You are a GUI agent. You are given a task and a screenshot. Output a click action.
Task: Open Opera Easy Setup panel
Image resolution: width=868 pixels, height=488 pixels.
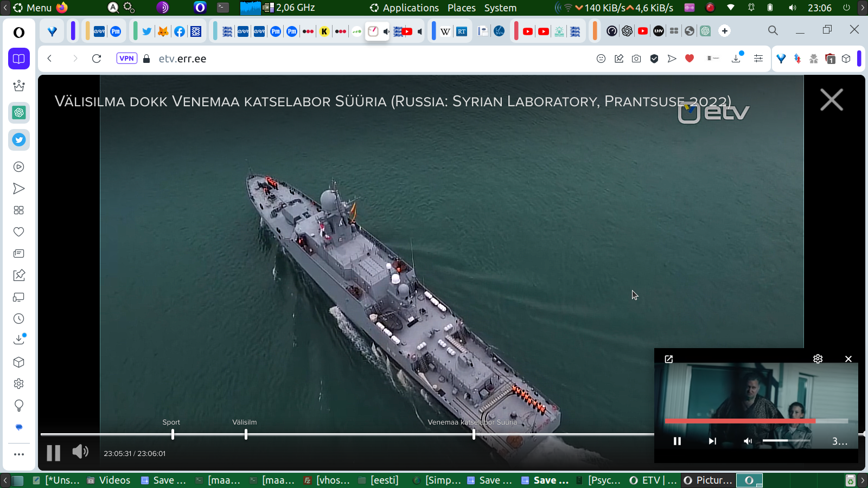pos(758,59)
